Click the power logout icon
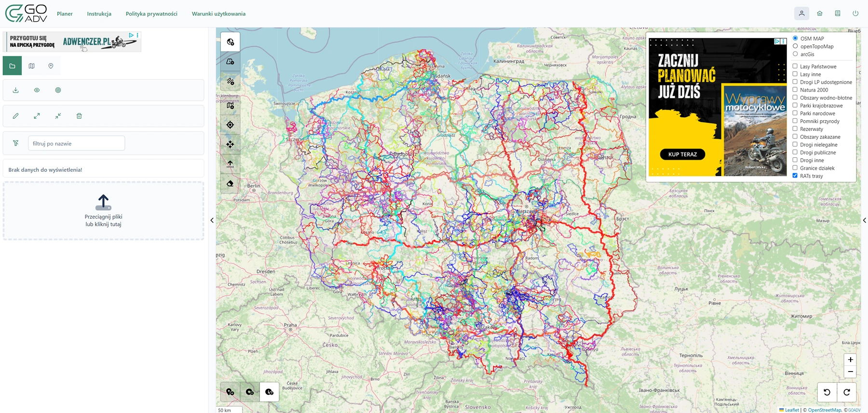The image size is (868, 413). [x=855, y=14]
